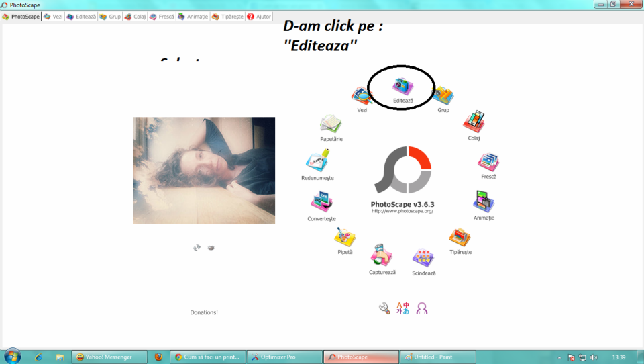Open the language selection icon

(403, 308)
